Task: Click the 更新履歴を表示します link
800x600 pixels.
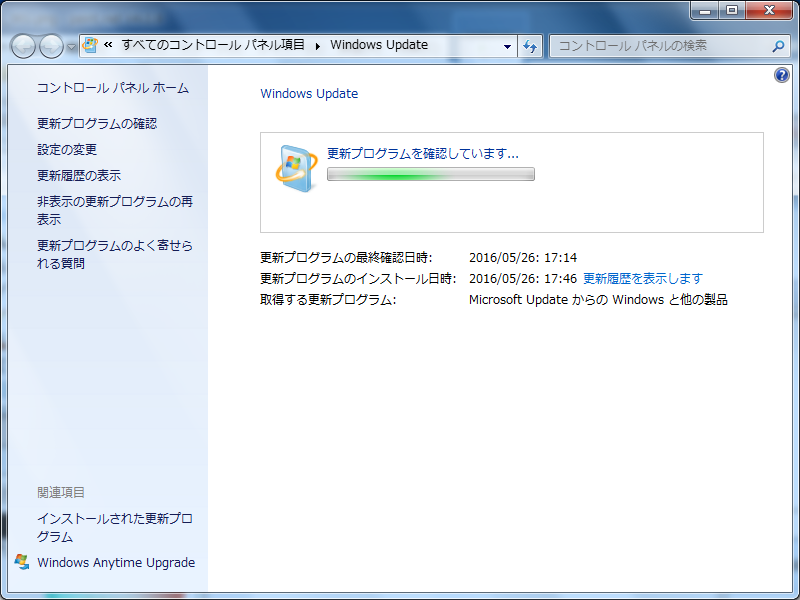Action: [643, 279]
